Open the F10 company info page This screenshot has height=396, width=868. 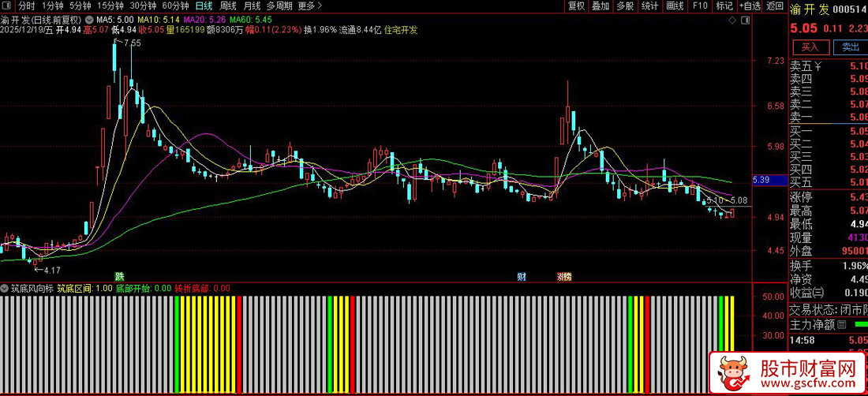[x=700, y=6]
